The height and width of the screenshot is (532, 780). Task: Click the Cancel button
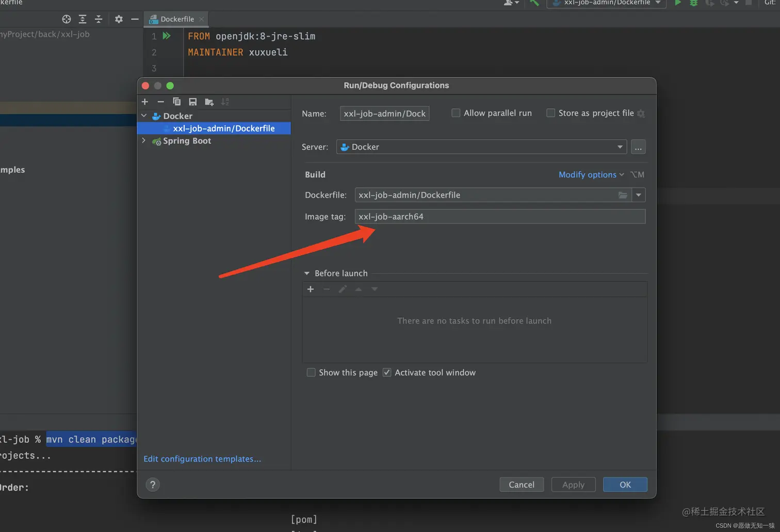522,485
